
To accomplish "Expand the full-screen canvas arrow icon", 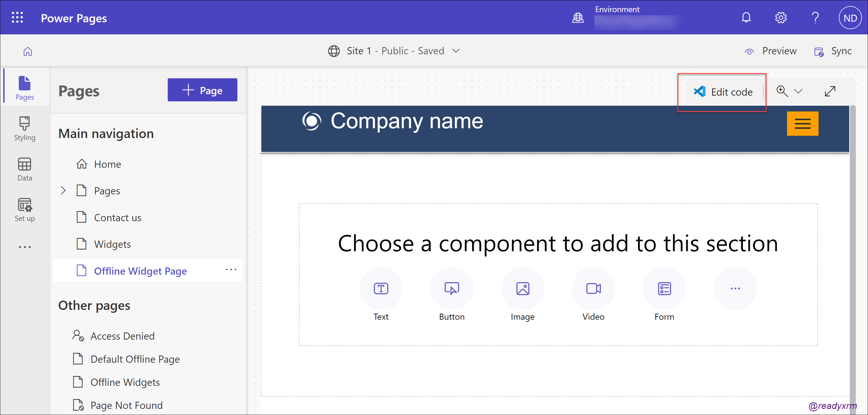I will [830, 91].
